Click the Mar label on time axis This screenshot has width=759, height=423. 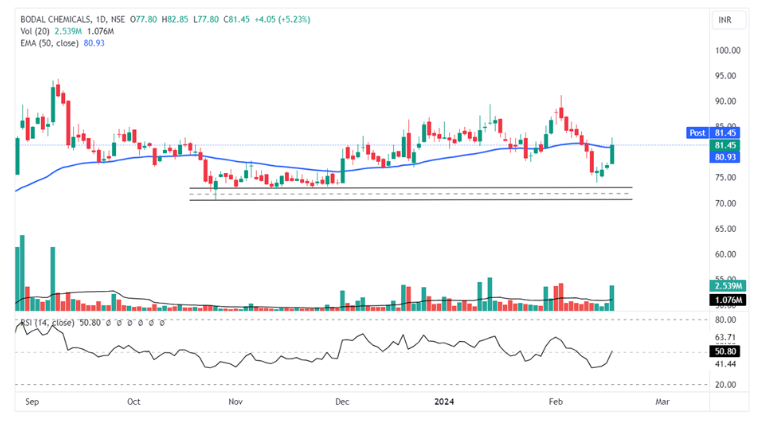click(661, 401)
